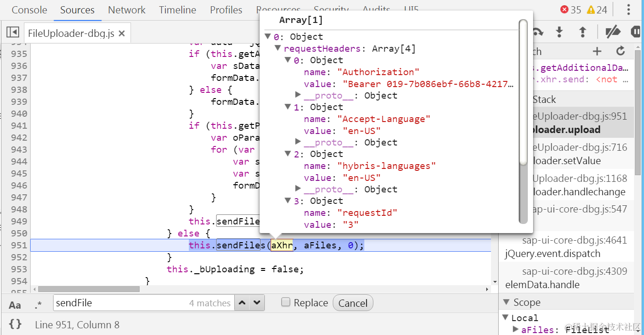
Task: Click the Step into debugger icon
Action: 559,32
